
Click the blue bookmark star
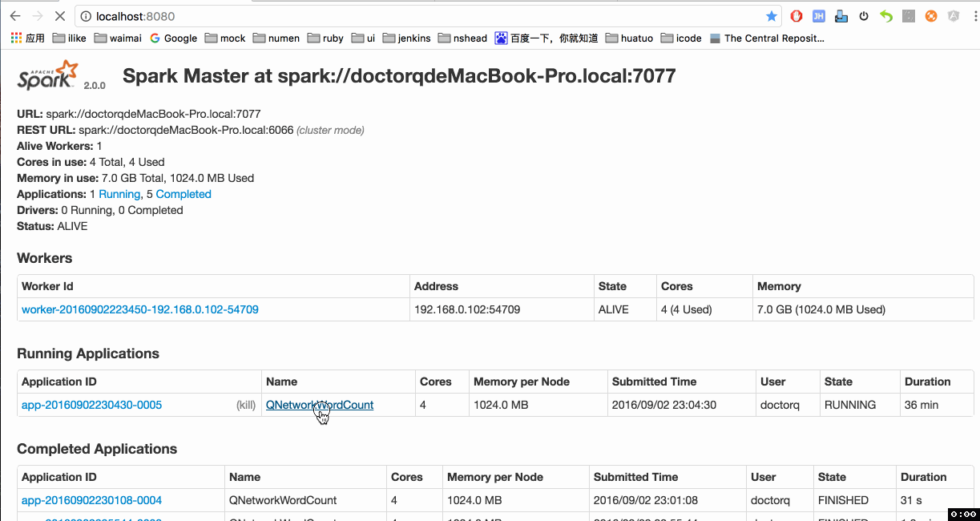[772, 16]
